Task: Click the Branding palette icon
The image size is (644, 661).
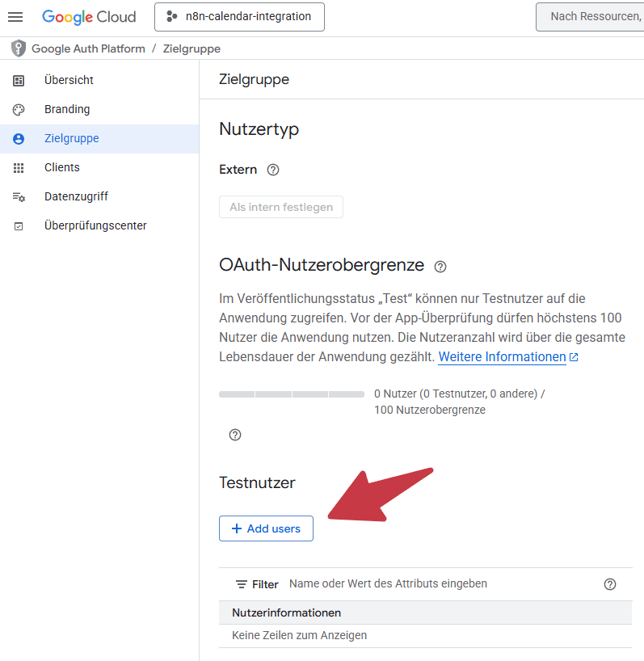Action: [19, 110]
